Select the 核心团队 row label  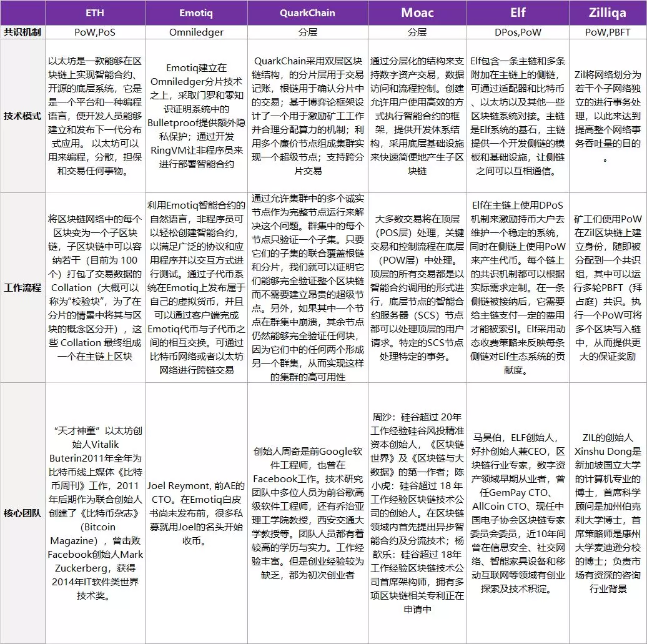(22, 513)
